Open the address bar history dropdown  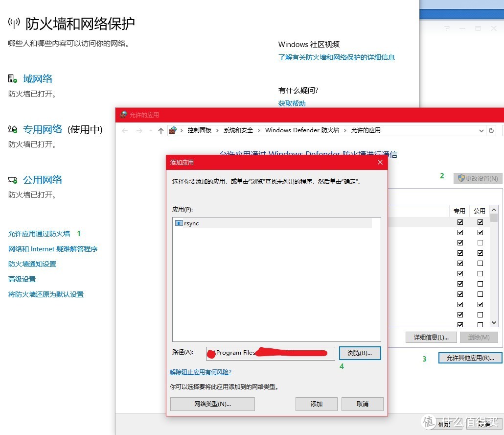tap(481, 131)
